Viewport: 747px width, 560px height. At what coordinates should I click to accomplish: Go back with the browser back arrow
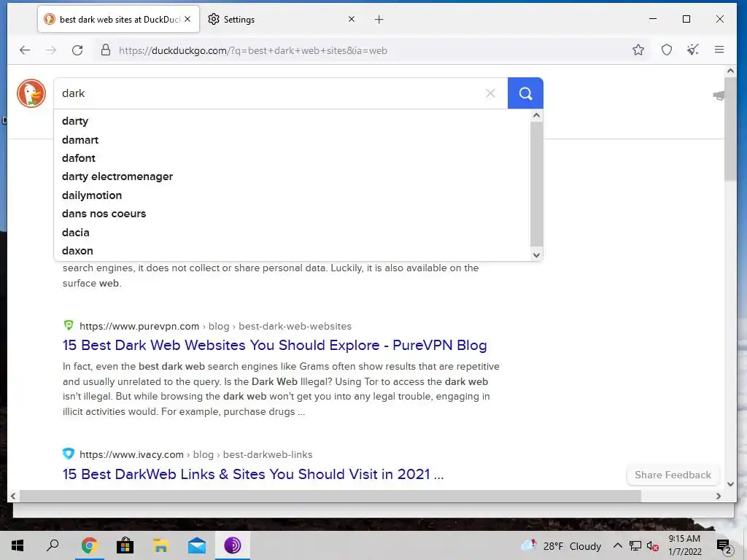(25, 50)
